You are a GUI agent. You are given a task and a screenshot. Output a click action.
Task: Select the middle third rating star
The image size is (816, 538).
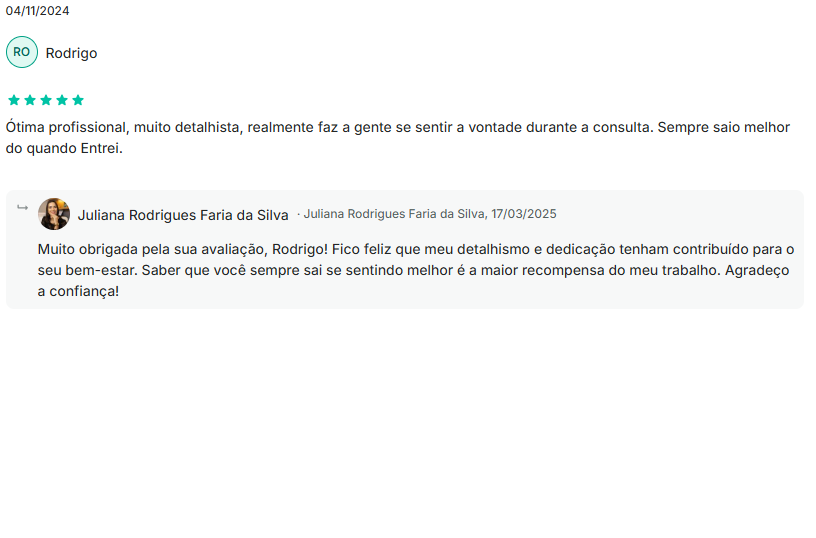[46, 100]
